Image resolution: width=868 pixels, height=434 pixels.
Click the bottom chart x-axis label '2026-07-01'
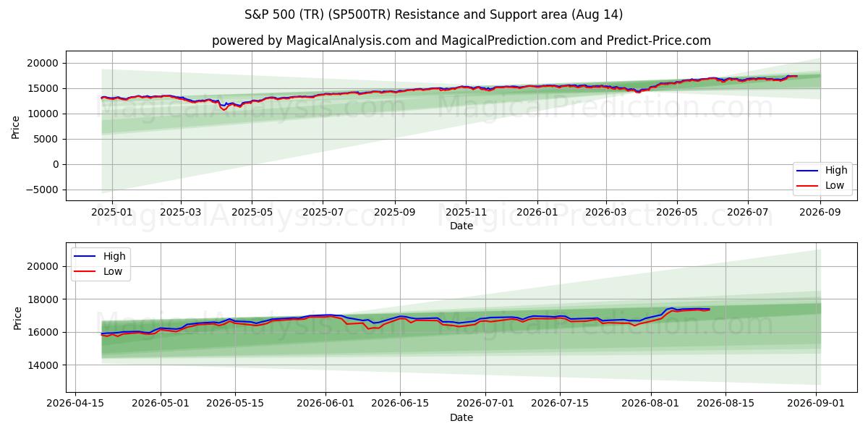(485, 405)
